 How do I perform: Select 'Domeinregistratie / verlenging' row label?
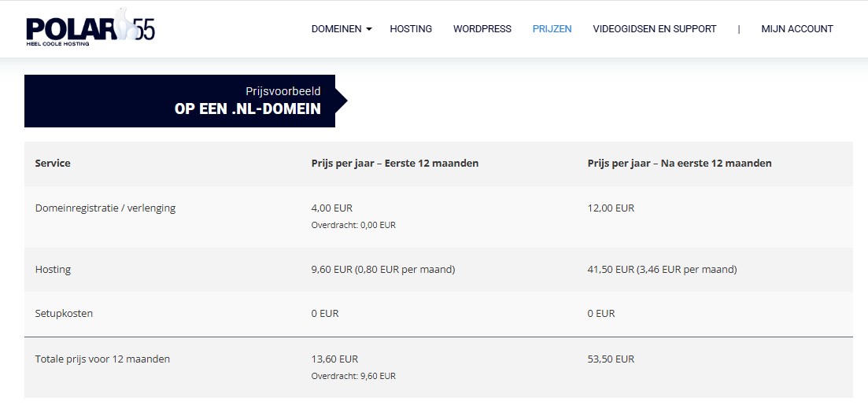click(105, 208)
